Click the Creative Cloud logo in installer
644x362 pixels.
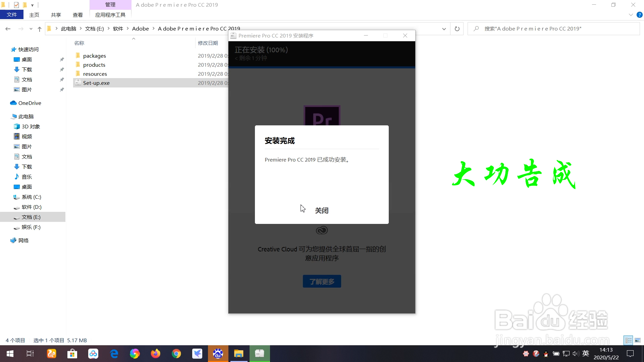coord(322,230)
